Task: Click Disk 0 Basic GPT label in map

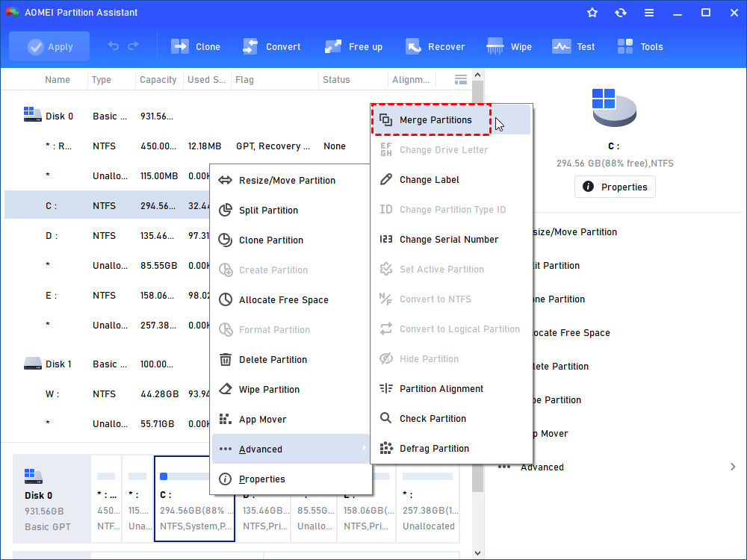Action: pos(52,499)
